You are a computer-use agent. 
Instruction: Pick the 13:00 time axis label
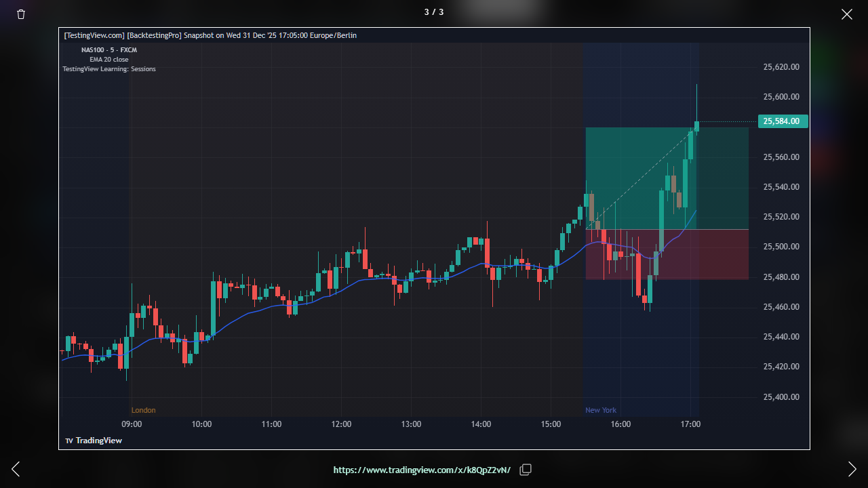(411, 424)
